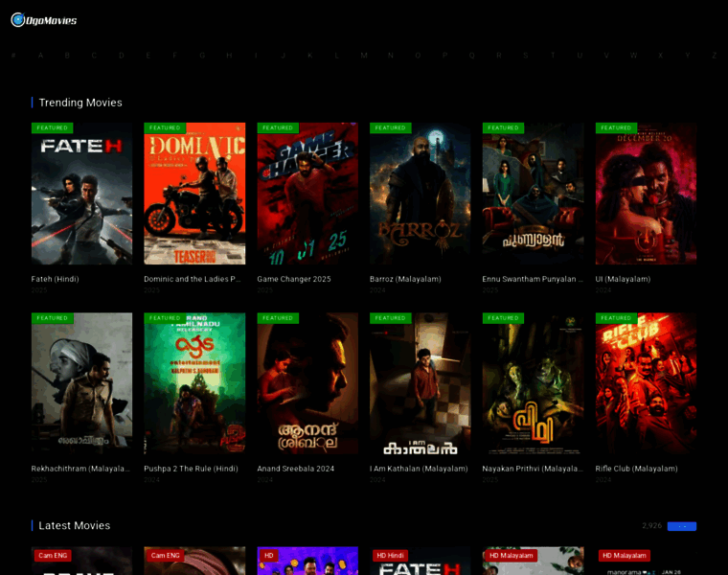This screenshot has width=728, height=575.
Task: Click the 'Trending Movies' section heading
Action: pos(80,103)
